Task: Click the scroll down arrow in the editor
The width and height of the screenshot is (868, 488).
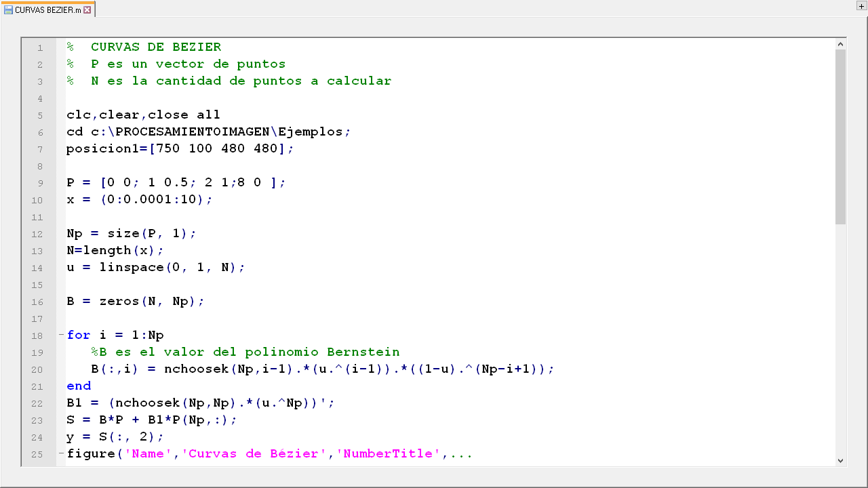Action: [841, 460]
